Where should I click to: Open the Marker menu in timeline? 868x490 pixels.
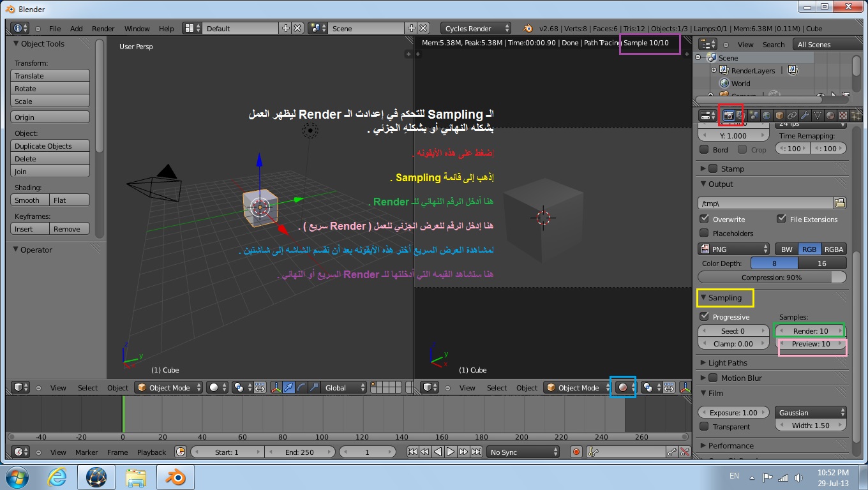pyautogui.click(x=87, y=452)
